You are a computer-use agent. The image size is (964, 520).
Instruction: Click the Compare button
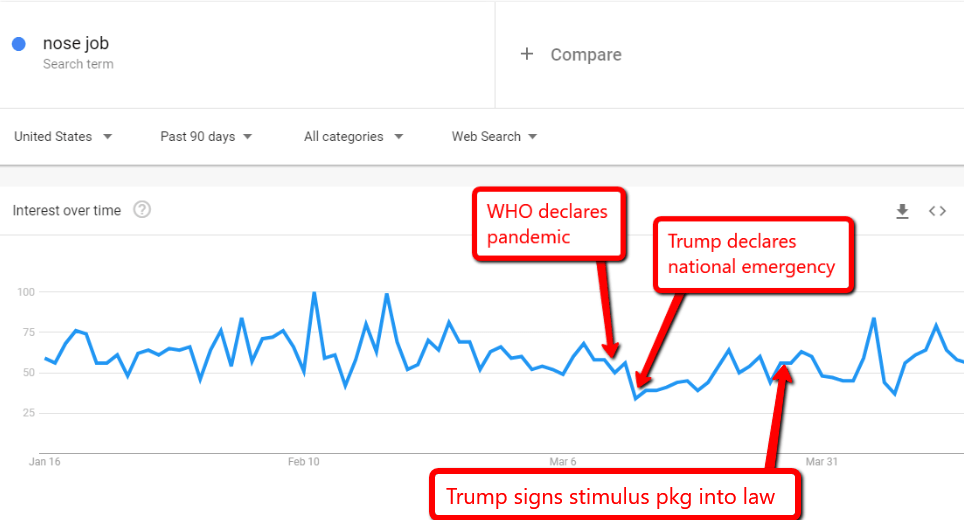pyautogui.click(x=585, y=55)
